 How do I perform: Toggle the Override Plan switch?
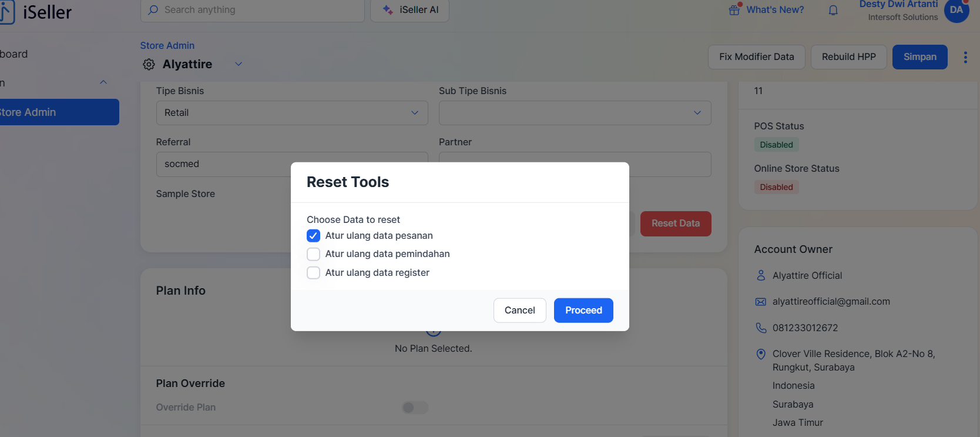pyautogui.click(x=415, y=408)
